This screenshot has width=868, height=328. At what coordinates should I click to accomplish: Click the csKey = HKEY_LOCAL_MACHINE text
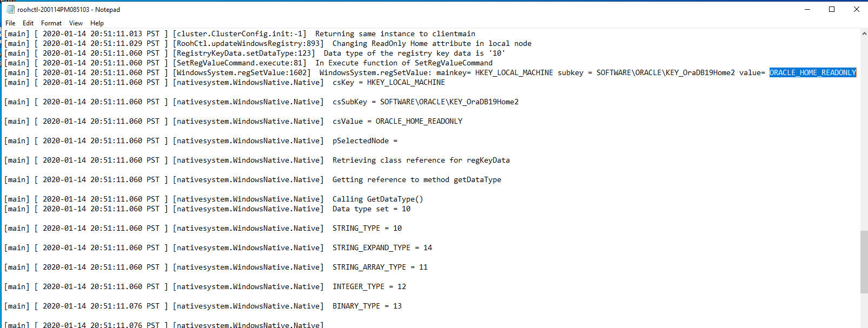pos(388,83)
